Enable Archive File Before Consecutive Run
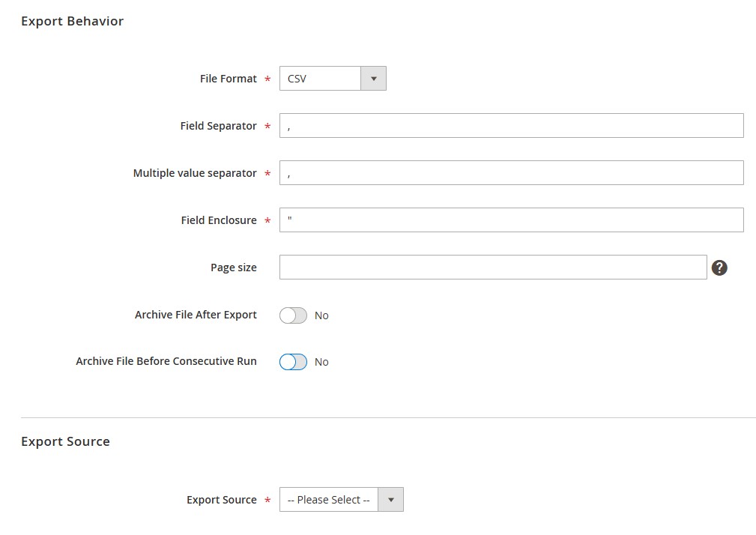 (294, 361)
